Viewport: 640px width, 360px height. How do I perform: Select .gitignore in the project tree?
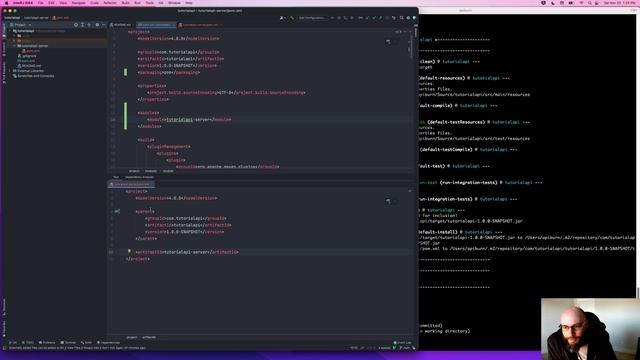tap(27, 56)
